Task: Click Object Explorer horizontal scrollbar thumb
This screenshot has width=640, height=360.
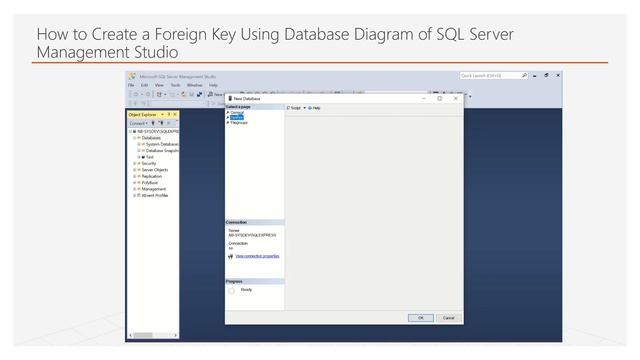Action: 143,335
